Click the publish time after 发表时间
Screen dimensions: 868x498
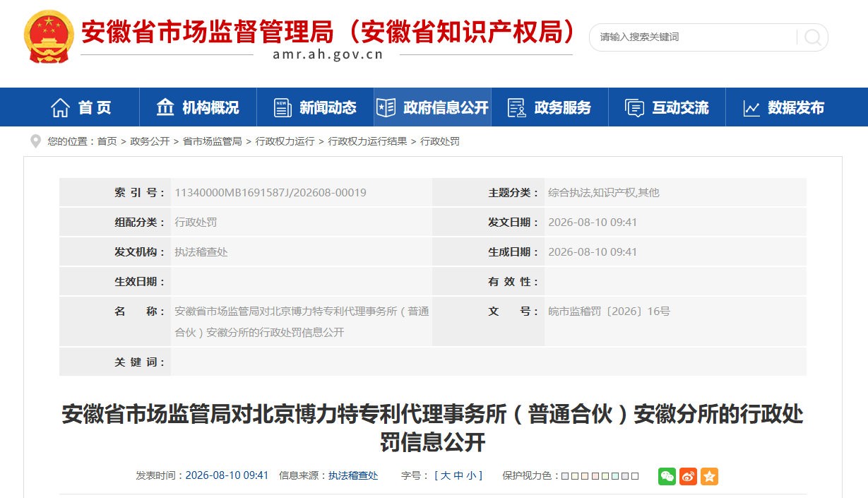tap(227, 475)
